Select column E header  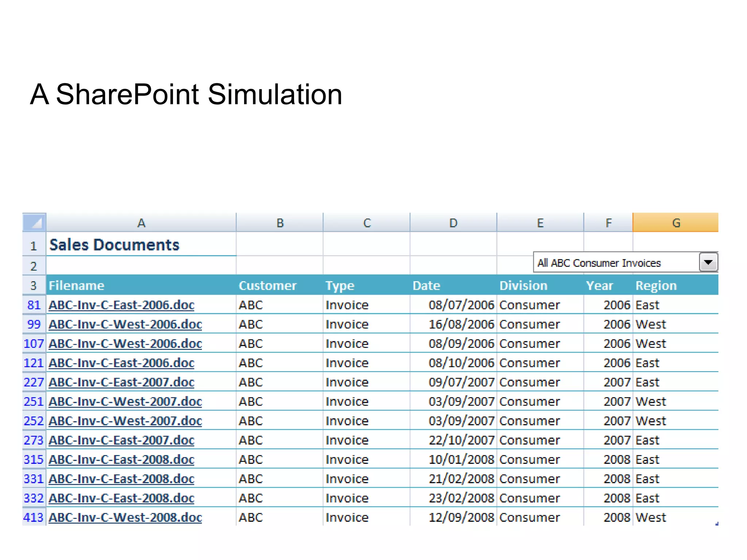(x=540, y=222)
